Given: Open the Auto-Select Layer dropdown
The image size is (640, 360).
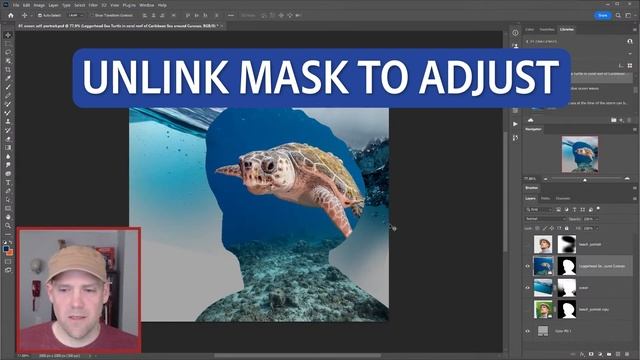Looking at the screenshot, I should [x=76, y=16].
